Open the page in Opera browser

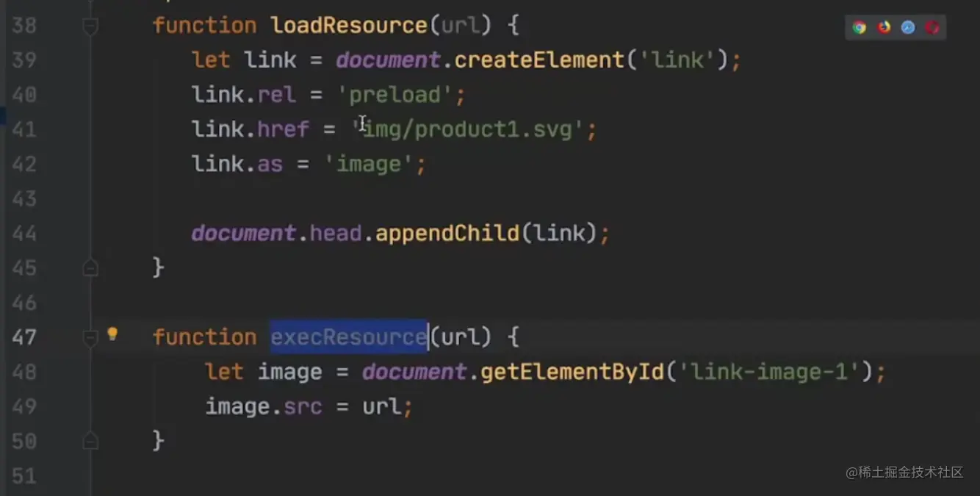pos(932,28)
